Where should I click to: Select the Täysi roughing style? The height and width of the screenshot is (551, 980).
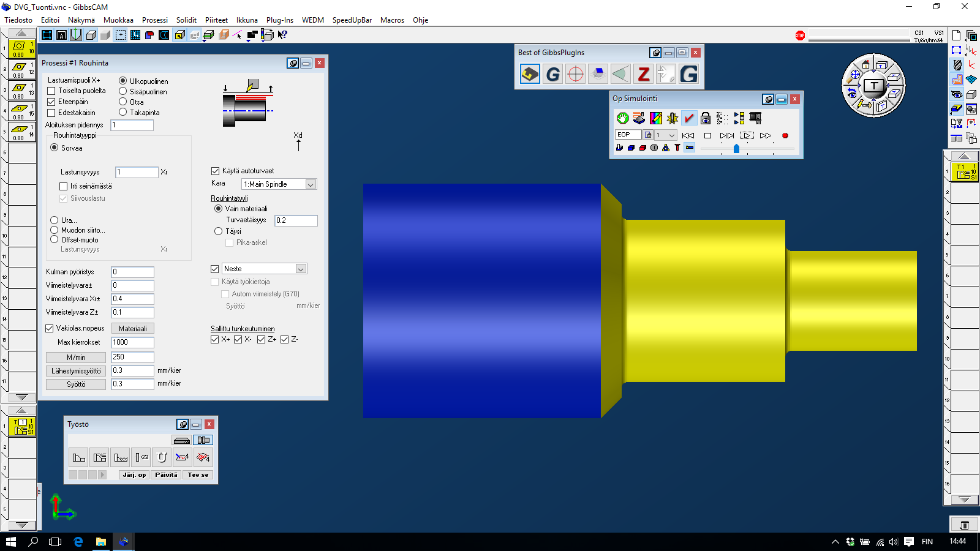(x=219, y=231)
